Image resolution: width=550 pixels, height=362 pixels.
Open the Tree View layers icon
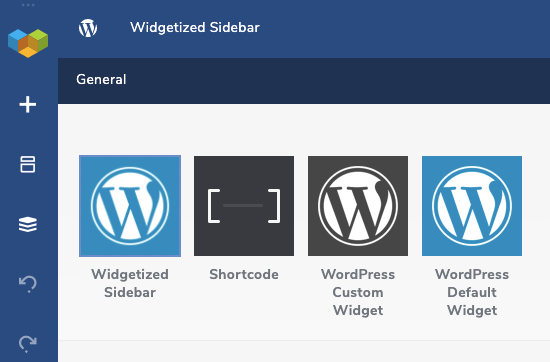28,224
